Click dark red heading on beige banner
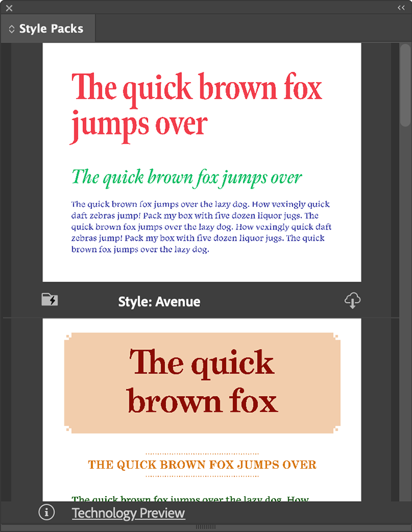 202,382
